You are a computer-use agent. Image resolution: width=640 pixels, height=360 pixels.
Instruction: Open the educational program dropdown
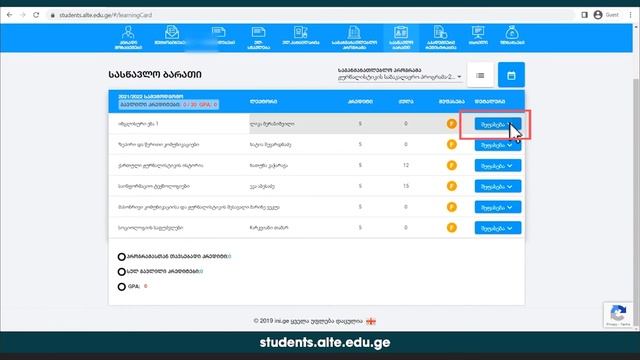(x=400, y=77)
